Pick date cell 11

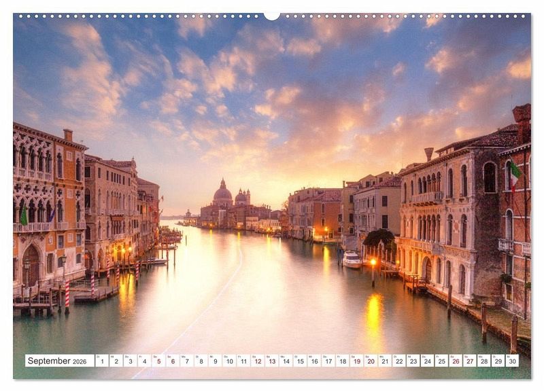pyautogui.click(x=243, y=361)
